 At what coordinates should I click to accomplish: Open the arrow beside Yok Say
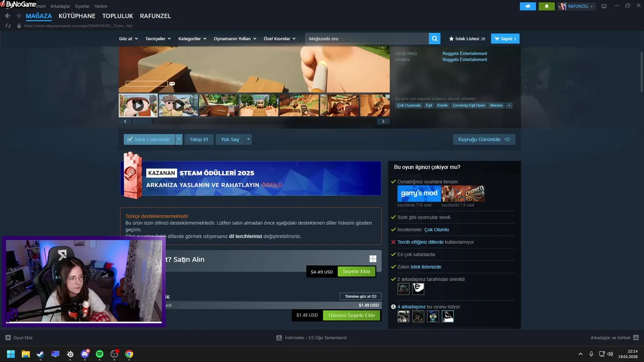[x=248, y=139]
